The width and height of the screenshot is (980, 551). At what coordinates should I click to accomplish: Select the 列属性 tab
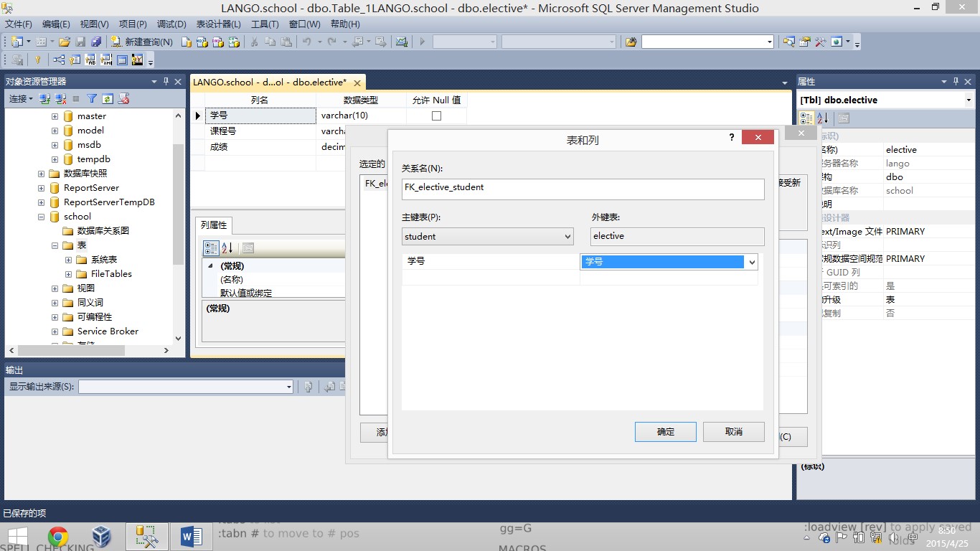[x=213, y=225]
